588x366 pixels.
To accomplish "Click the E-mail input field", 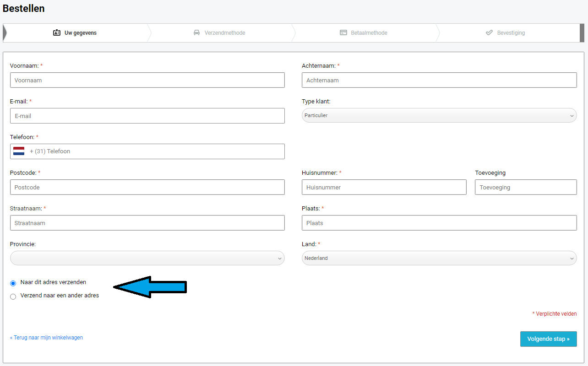I will (x=147, y=116).
